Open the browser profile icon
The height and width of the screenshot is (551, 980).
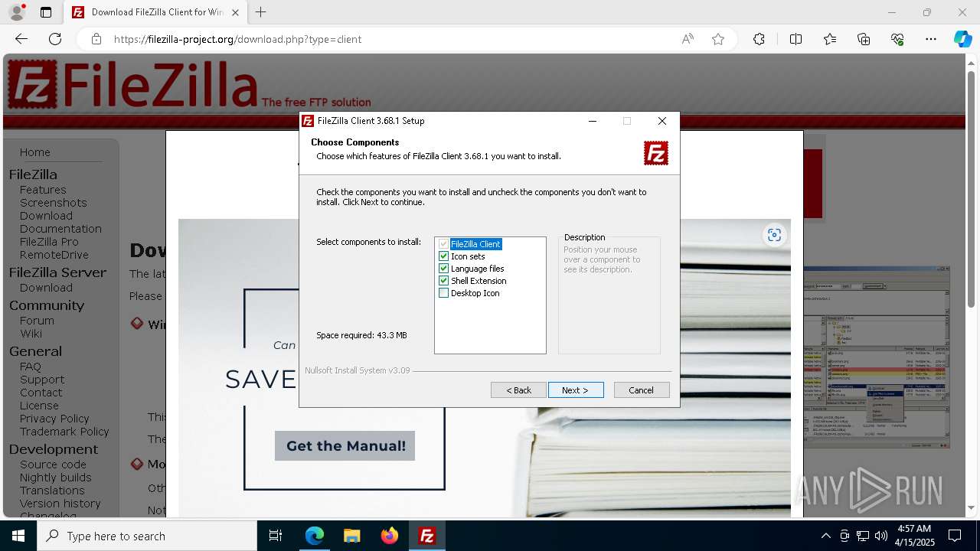pyautogui.click(x=17, y=12)
